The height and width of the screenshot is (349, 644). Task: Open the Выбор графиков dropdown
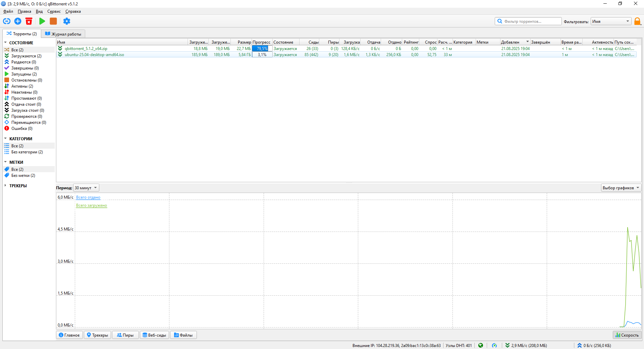pyautogui.click(x=621, y=188)
